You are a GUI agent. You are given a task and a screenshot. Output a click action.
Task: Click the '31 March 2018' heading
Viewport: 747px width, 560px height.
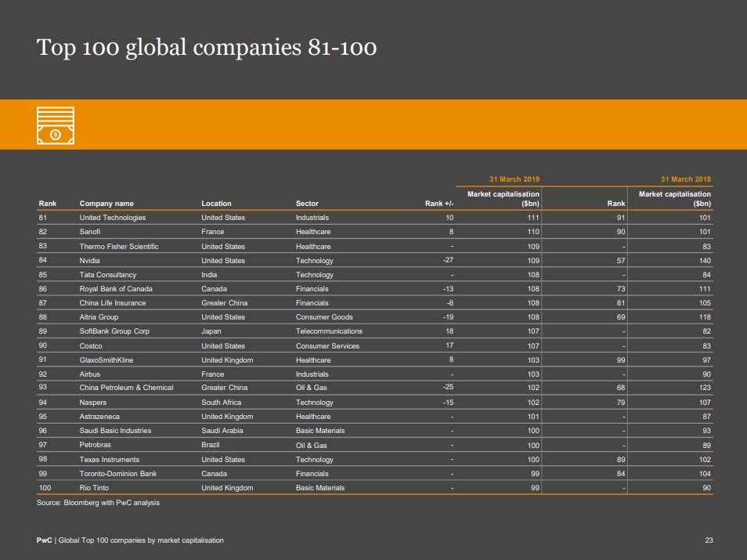coord(686,179)
